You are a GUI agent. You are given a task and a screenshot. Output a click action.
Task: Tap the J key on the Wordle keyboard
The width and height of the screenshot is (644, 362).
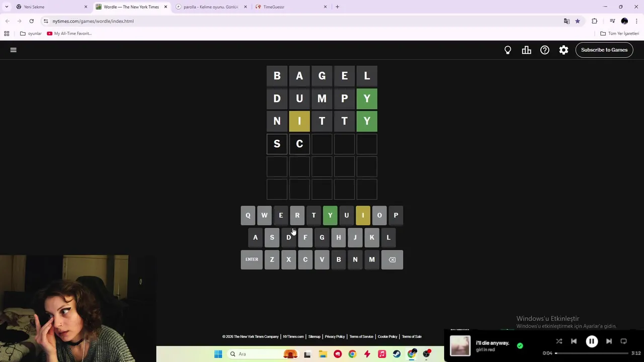coord(355,237)
